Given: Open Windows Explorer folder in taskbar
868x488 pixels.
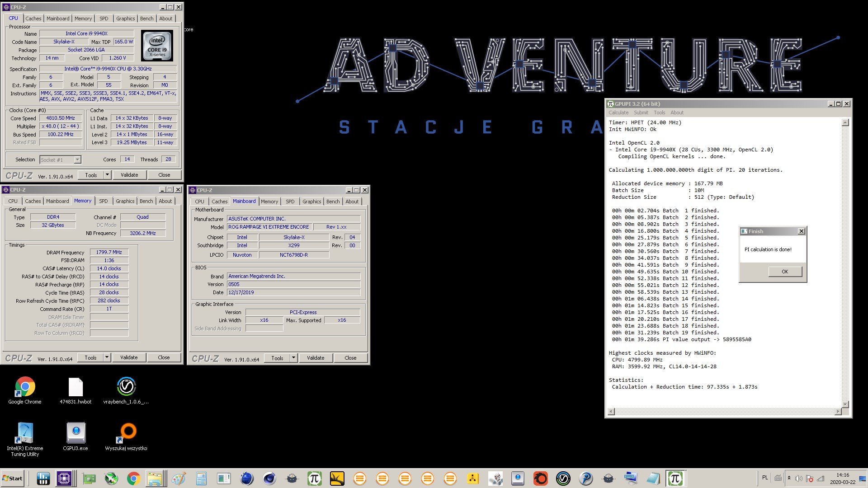Looking at the screenshot, I should [x=155, y=479].
